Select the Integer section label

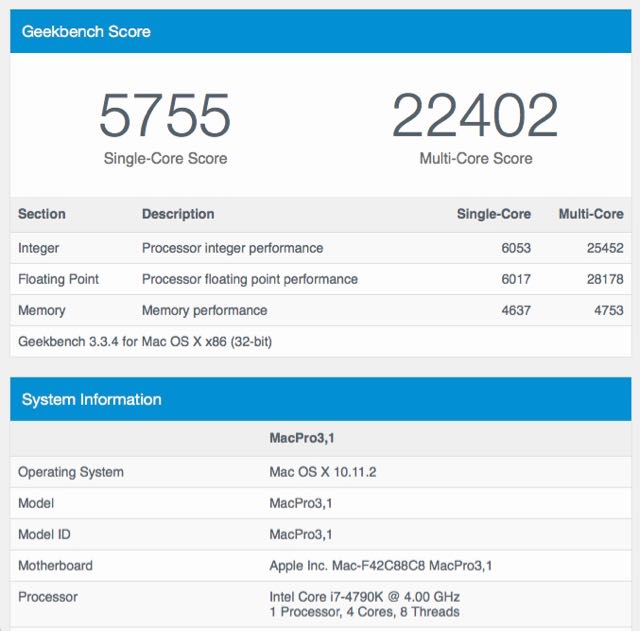click(x=38, y=248)
